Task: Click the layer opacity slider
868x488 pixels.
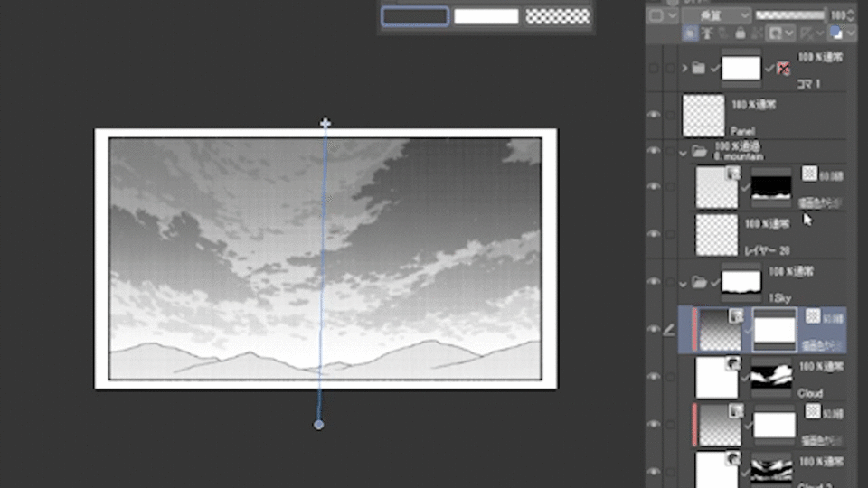Action: (790, 15)
